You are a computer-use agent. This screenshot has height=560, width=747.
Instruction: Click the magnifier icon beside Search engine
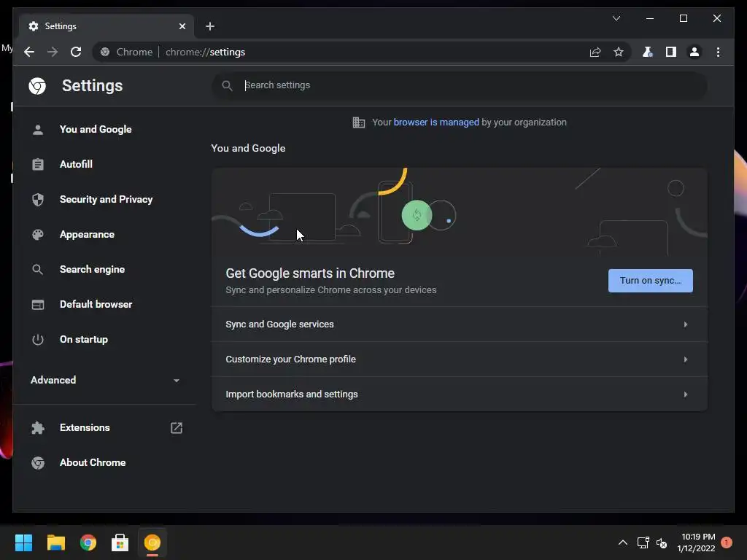pos(38,270)
